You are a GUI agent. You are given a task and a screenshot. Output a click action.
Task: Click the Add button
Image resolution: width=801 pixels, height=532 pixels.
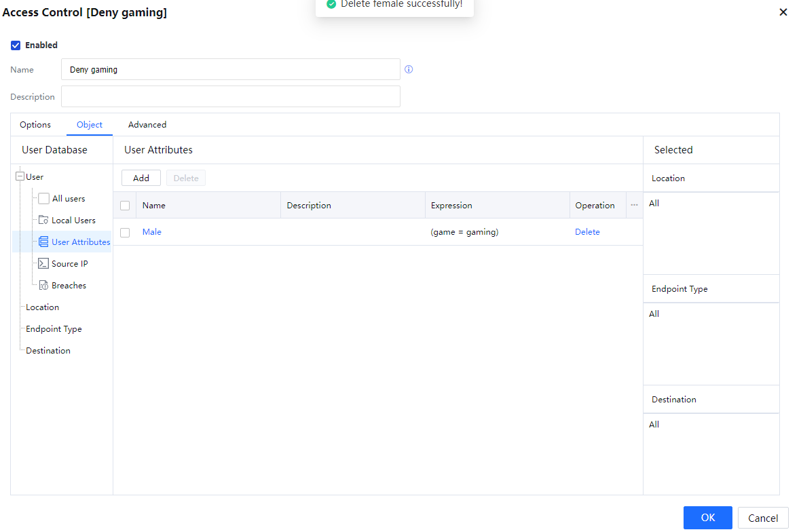(141, 178)
